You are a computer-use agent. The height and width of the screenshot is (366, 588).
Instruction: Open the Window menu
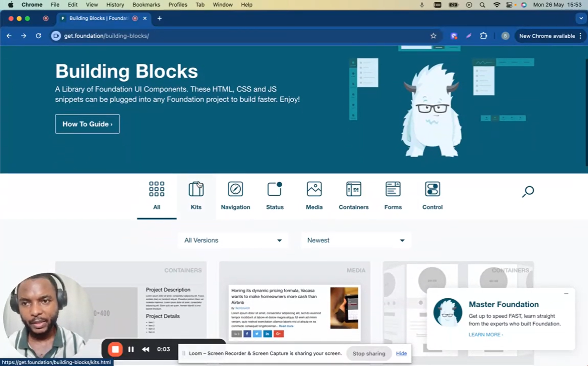(223, 5)
